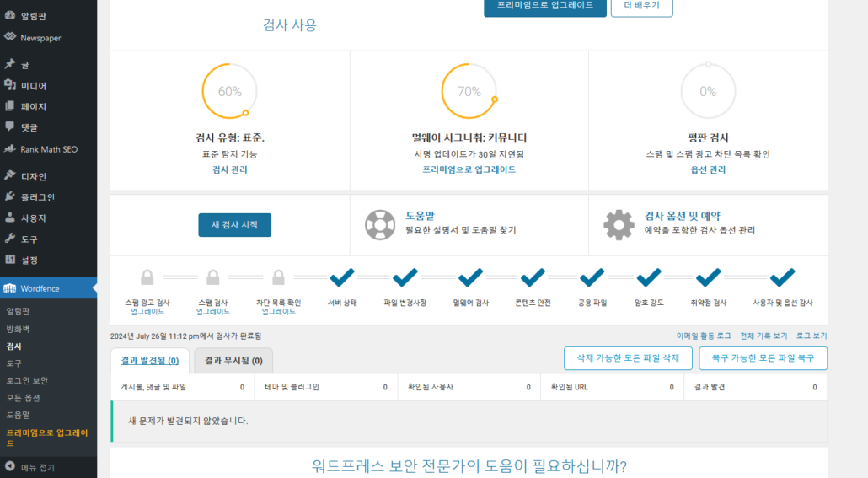
Task: Click 업그레이드 link under 스팸 검사
Action: click(x=213, y=312)
